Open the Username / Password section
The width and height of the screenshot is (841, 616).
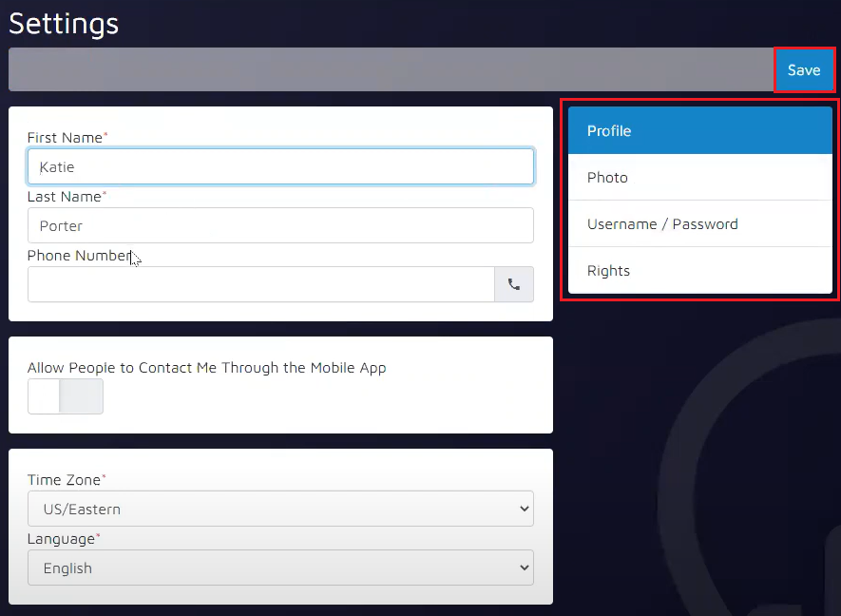(x=699, y=224)
